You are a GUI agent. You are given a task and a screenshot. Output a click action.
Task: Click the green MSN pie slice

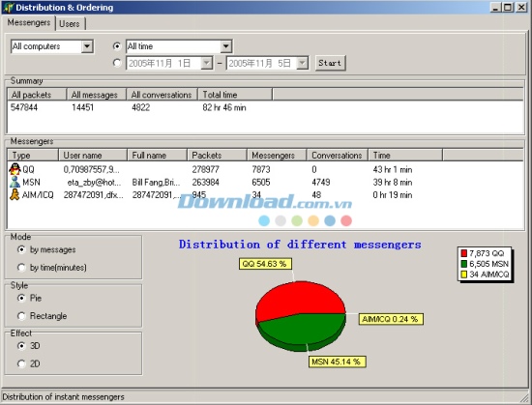[x=302, y=331]
